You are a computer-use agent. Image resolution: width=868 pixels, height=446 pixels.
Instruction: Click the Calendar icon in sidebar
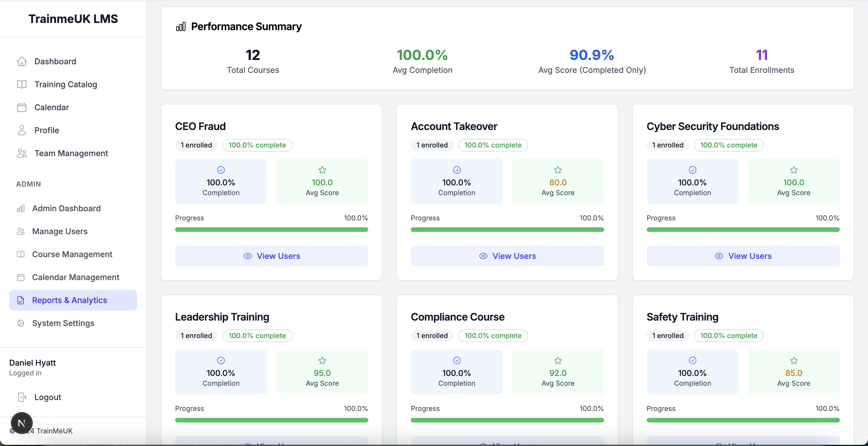tap(22, 107)
